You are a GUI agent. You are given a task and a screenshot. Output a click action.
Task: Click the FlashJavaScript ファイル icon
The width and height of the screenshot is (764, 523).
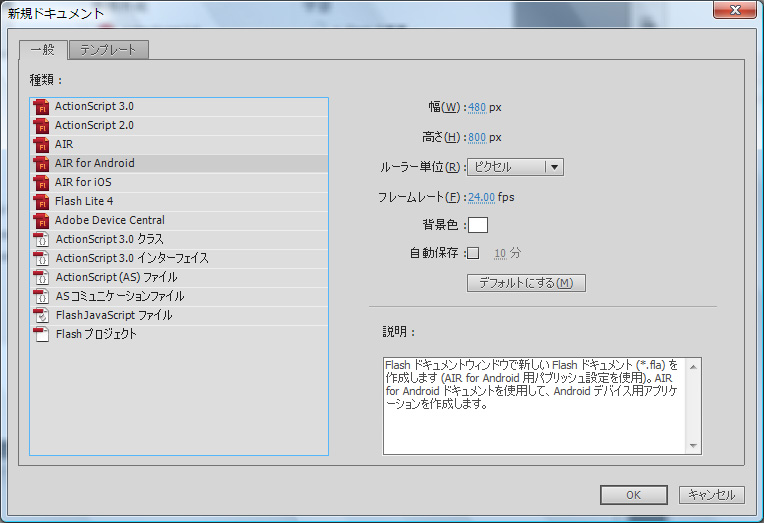pos(41,315)
